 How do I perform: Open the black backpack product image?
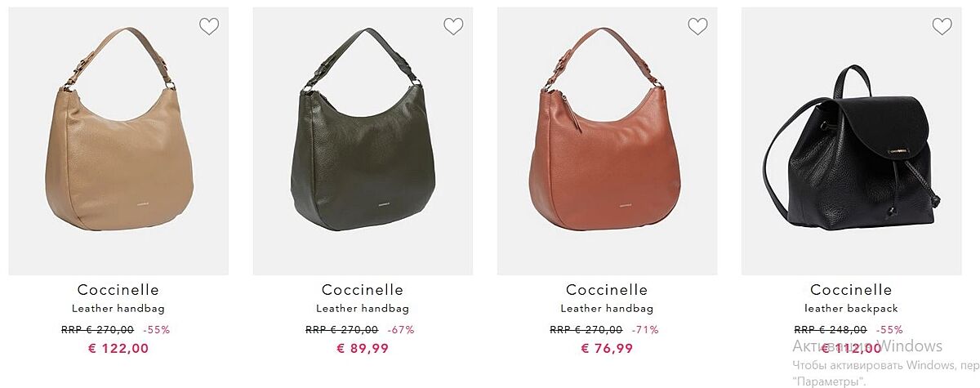click(851, 141)
